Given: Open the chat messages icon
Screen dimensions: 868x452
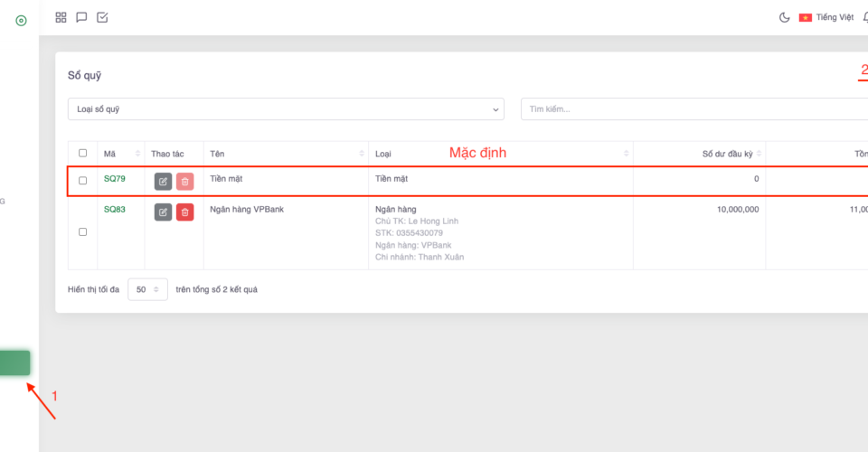Looking at the screenshot, I should (x=81, y=17).
